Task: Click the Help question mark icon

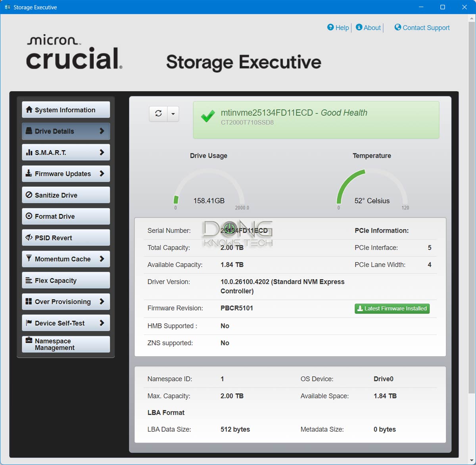Action: pos(330,27)
